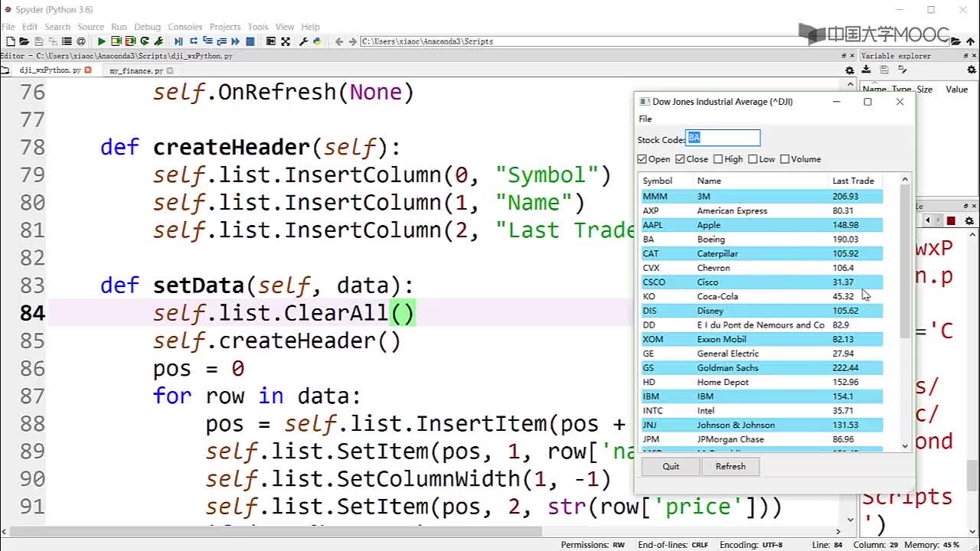Click the @ symbol icon in toolbar
980x551 pixels.
(x=81, y=41)
